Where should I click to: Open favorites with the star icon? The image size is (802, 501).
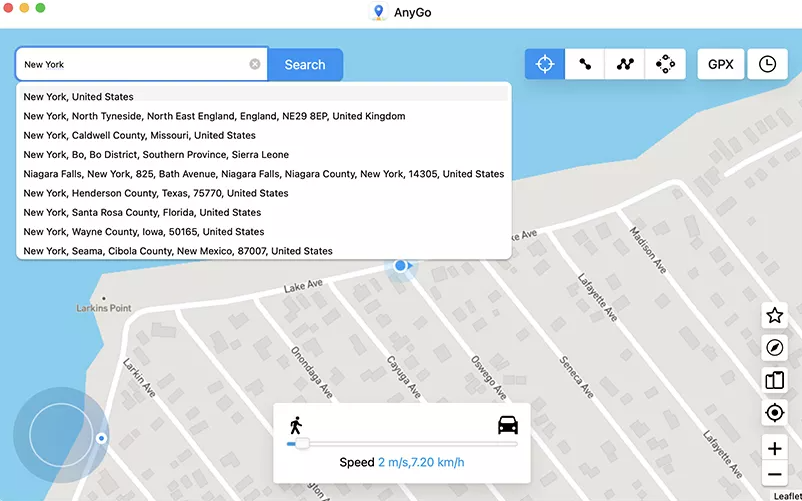point(774,315)
